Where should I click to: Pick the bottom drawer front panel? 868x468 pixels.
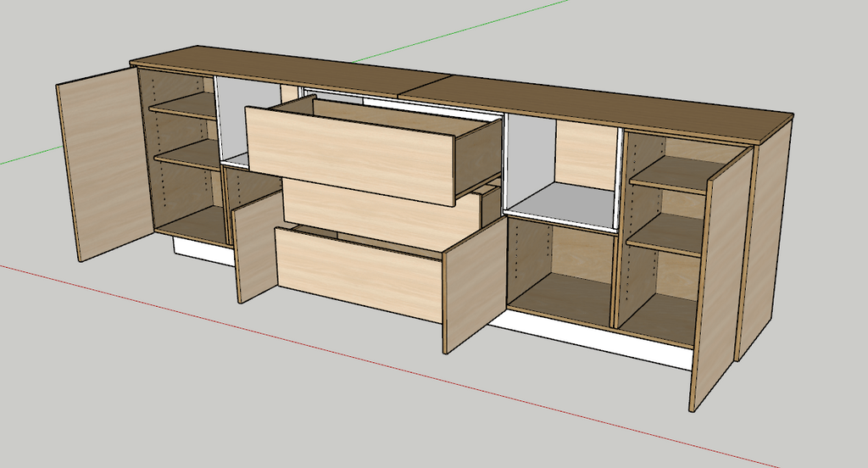coord(359,274)
